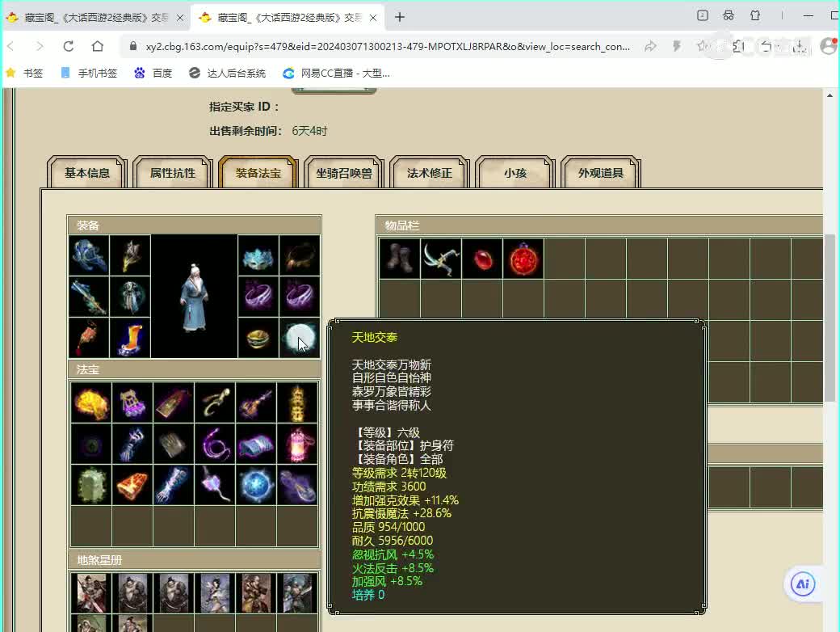This screenshot has height=632, width=840.
Task: Open the 坐骑召唤兽 tab
Action: (x=344, y=173)
